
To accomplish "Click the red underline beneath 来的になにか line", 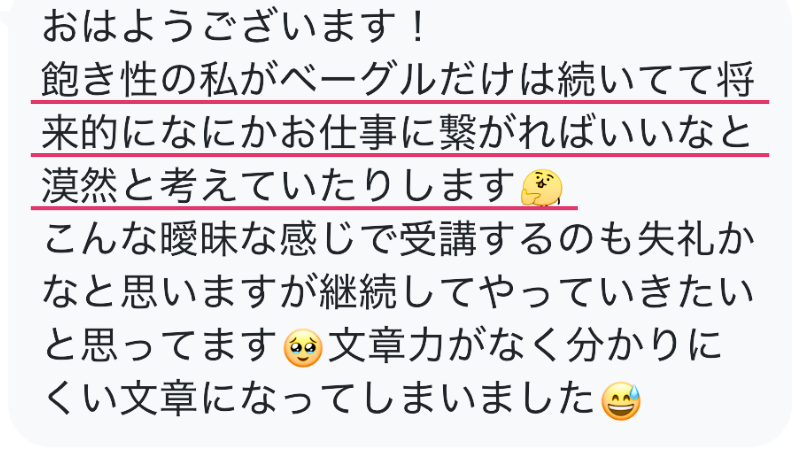I will 400,155.
